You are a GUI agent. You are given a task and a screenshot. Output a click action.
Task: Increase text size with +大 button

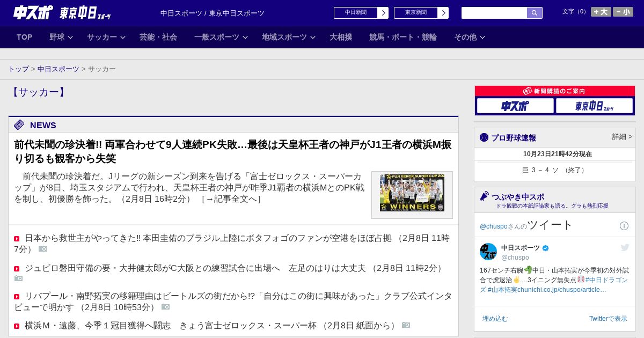601,12
